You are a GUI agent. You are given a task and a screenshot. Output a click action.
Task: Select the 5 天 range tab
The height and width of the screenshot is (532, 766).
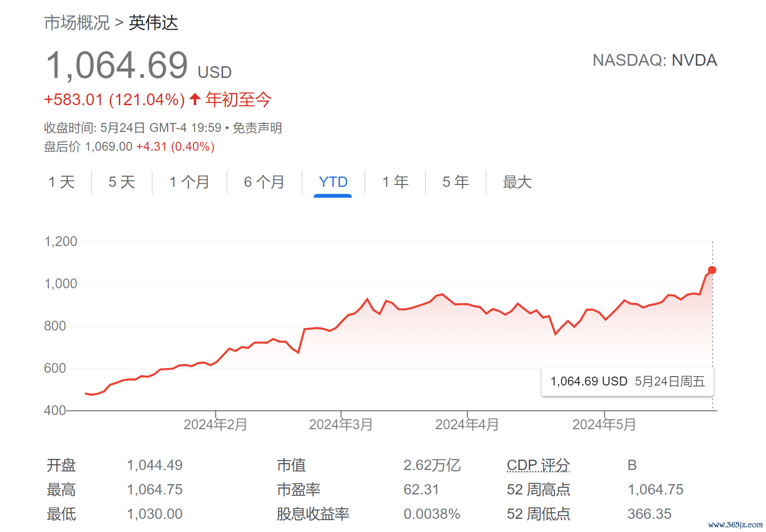(122, 182)
